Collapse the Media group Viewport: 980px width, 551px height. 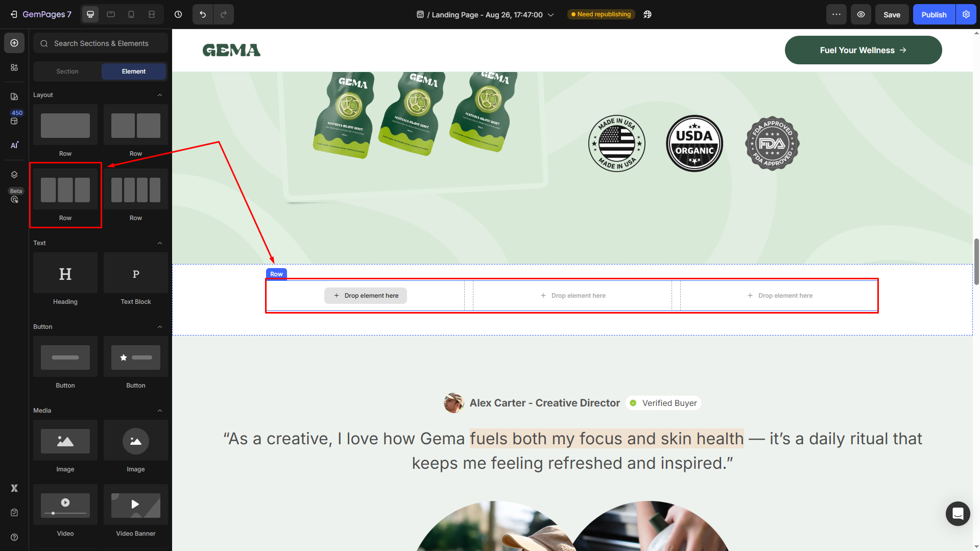pos(160,411)
